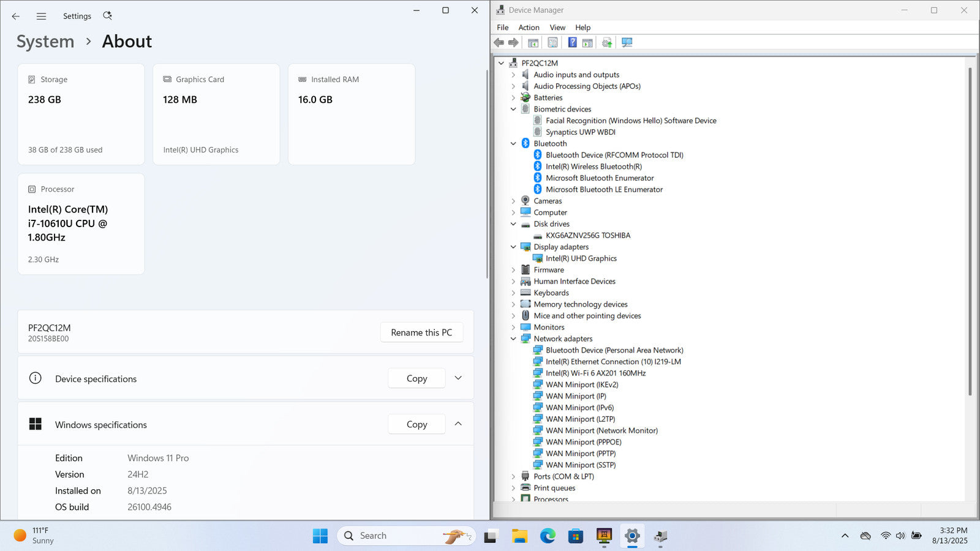Select Intel(R) Wi-Fi 6 AX201 160MHz device
The image size is (980, 551).
pos(595,373)
